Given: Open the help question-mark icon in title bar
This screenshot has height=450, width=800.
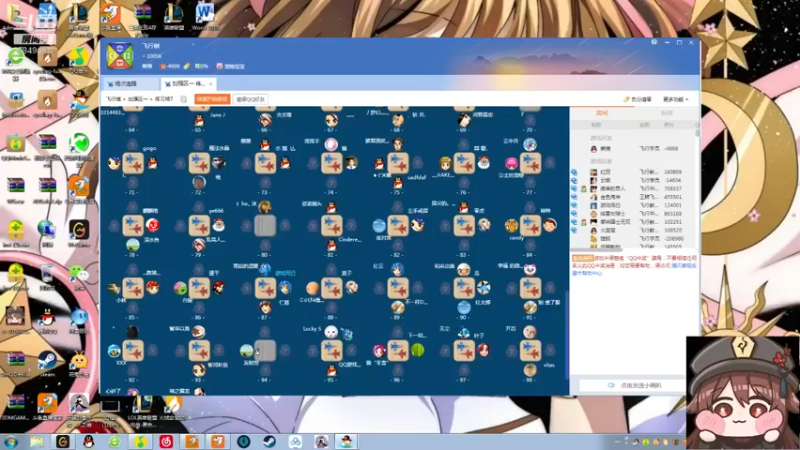Looking at the screenshot, I should pos(654,42).
